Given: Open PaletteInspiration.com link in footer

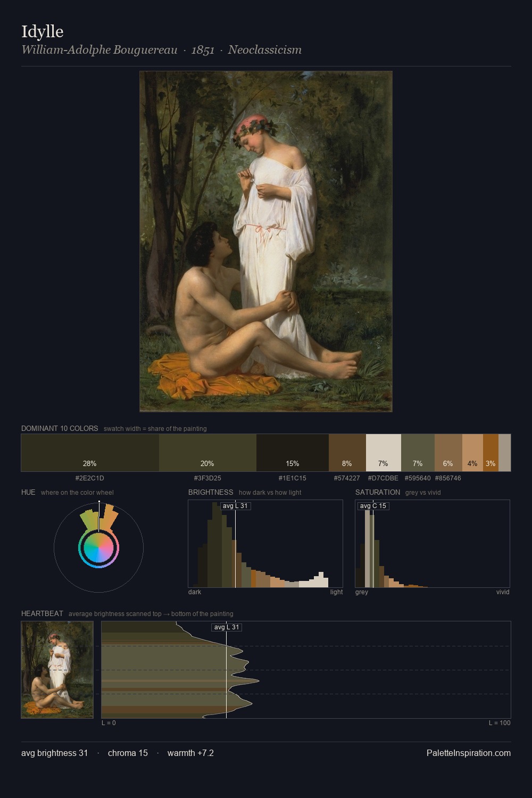Looking at the screenshot, I should 469,753.
